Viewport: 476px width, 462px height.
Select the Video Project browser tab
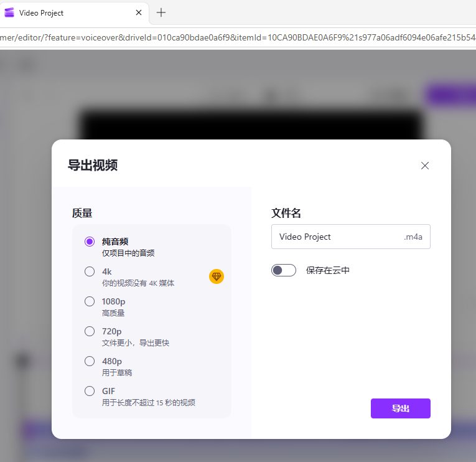tap(74, 12)
